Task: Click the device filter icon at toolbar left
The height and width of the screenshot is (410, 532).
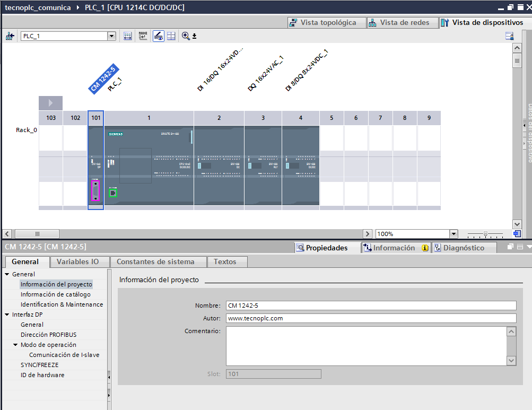Action: (9, 36)
